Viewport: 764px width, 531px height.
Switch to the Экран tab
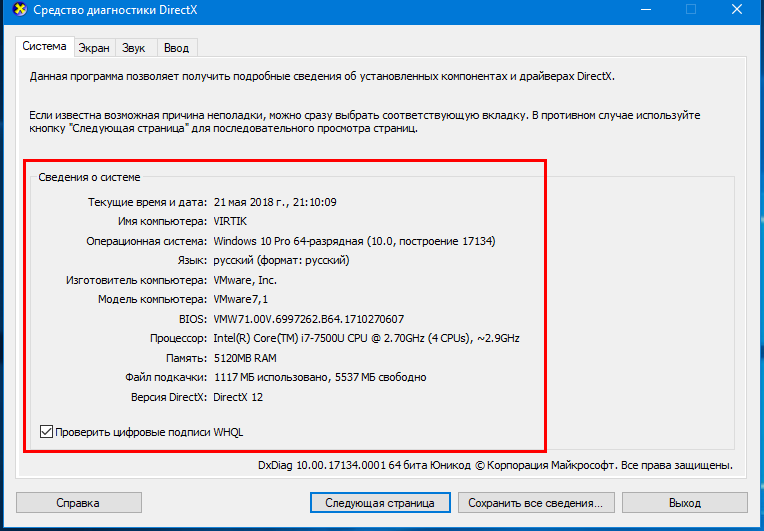tap(95, 48)
